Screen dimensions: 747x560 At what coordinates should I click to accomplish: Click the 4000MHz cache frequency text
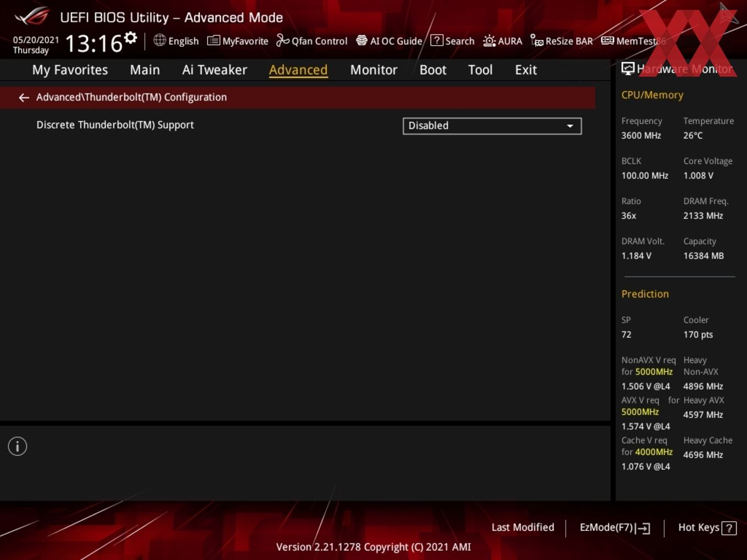pyautogui.click(x=654, y=452)
